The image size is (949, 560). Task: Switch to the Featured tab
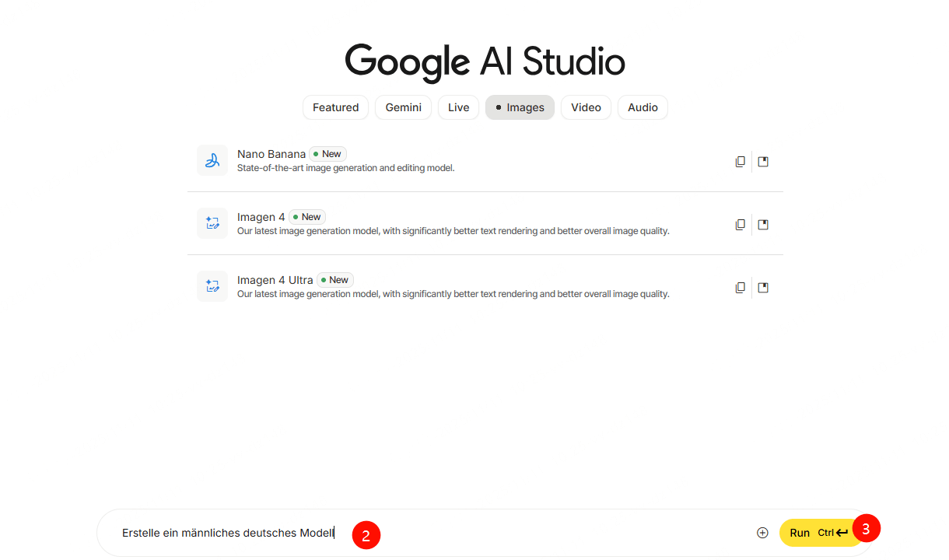tap(335, 107)
